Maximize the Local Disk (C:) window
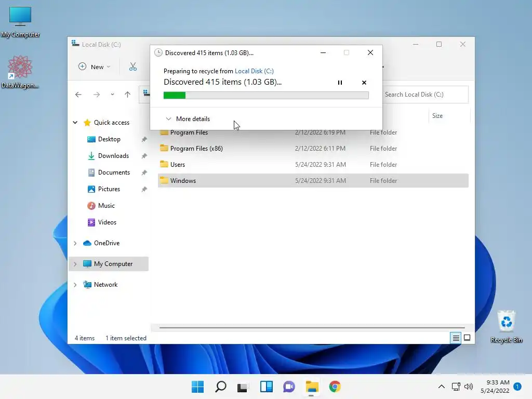 pos(439,45)
